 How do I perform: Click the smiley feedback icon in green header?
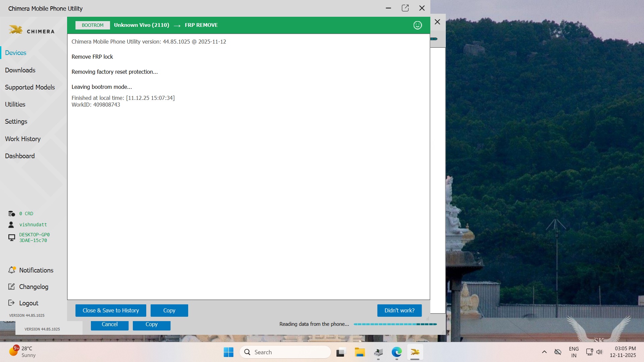417,25
